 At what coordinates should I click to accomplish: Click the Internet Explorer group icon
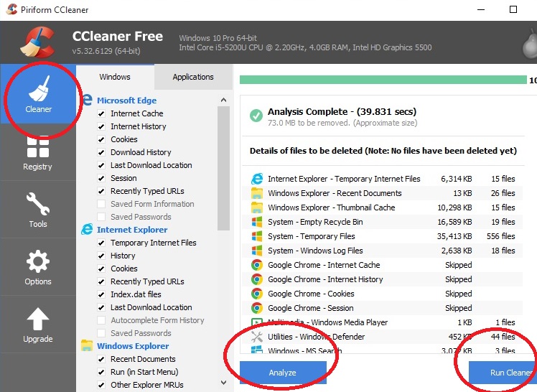tap(87, 229)
